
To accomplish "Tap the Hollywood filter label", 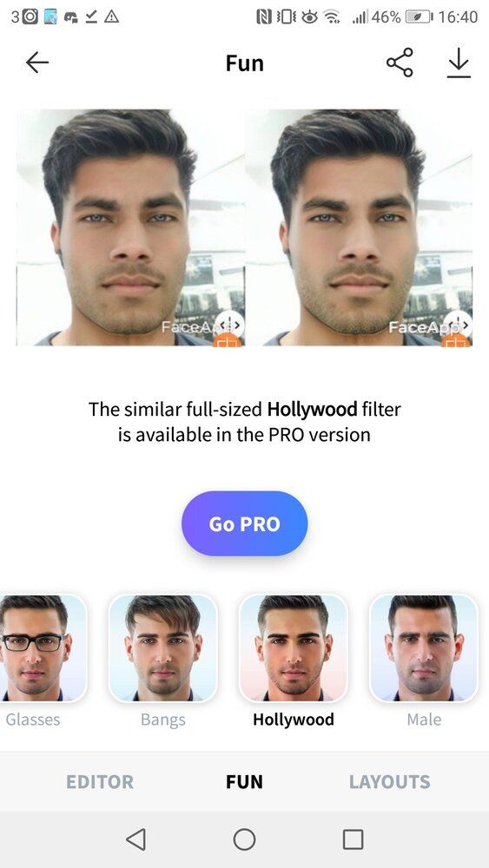I will [x=293, y=720].
